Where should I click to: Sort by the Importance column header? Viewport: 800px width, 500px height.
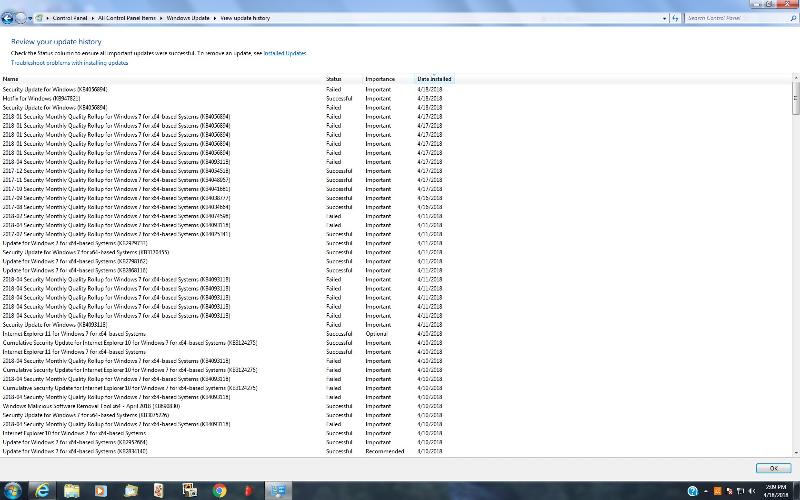coord(389,79)
